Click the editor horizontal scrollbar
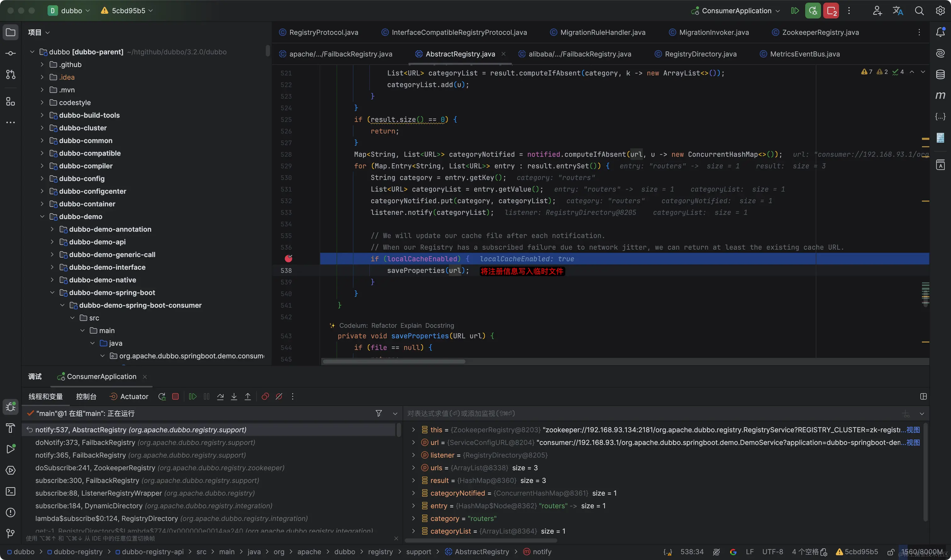Viewport: 951px width, 560px height. [x=394, y=362]
